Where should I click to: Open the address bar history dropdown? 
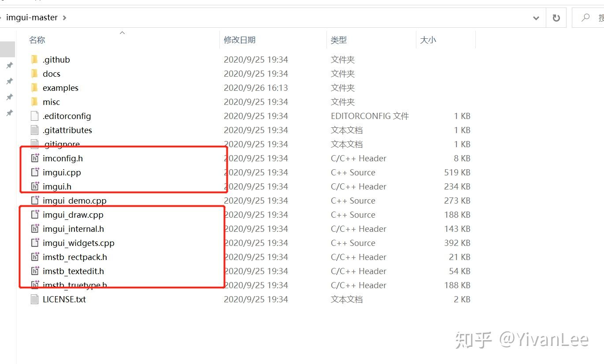click(x=536, y=18)
